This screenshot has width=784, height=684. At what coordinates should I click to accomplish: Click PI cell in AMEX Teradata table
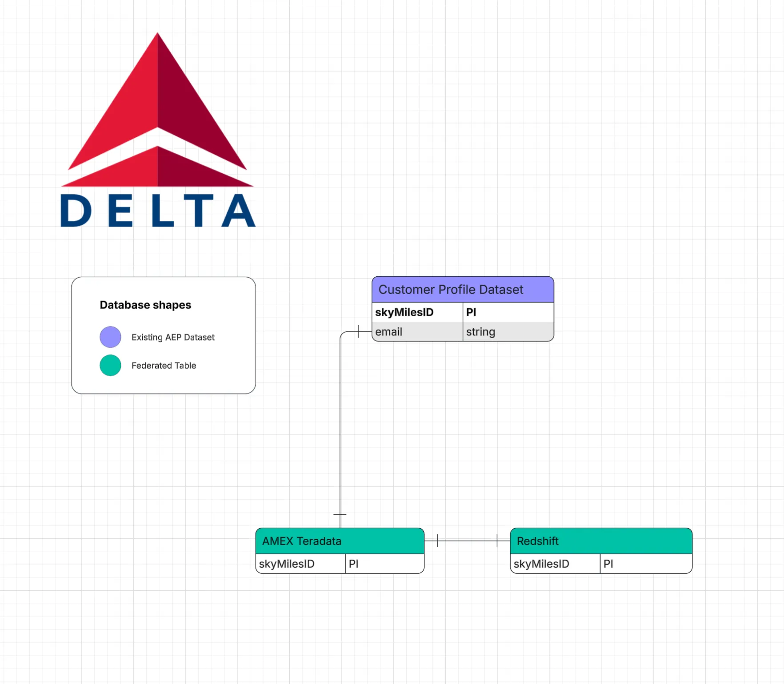[385, 564]
